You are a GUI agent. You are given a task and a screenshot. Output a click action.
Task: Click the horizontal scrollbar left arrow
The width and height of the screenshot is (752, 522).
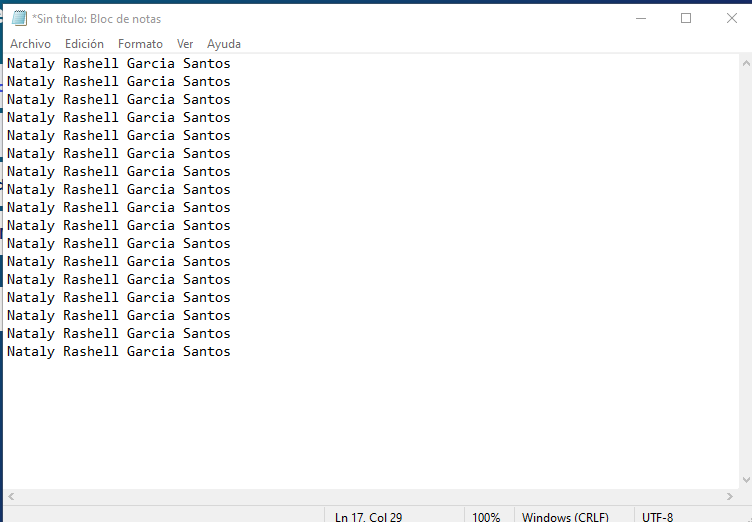11,497
